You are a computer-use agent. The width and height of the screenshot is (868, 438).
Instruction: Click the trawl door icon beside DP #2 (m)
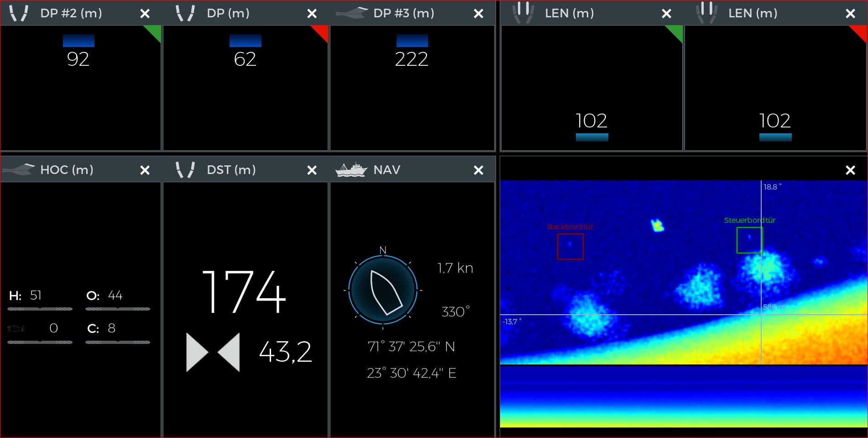(19, 13)
